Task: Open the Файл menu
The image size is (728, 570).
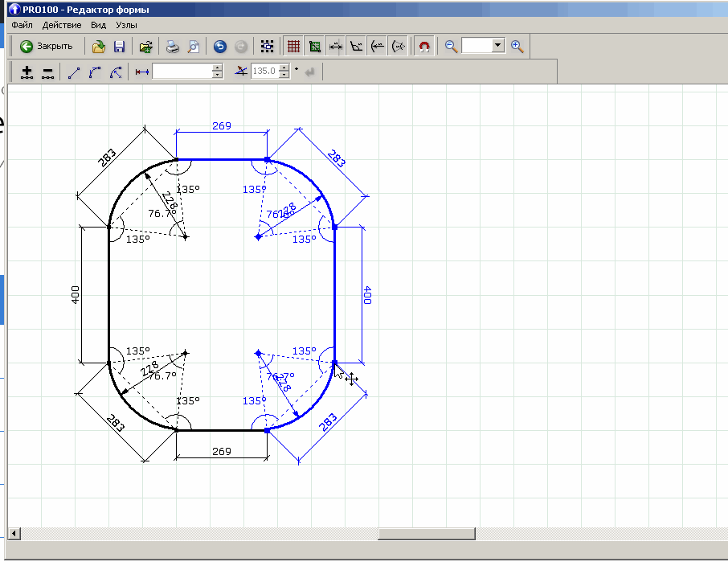Action: coord(22,25)
